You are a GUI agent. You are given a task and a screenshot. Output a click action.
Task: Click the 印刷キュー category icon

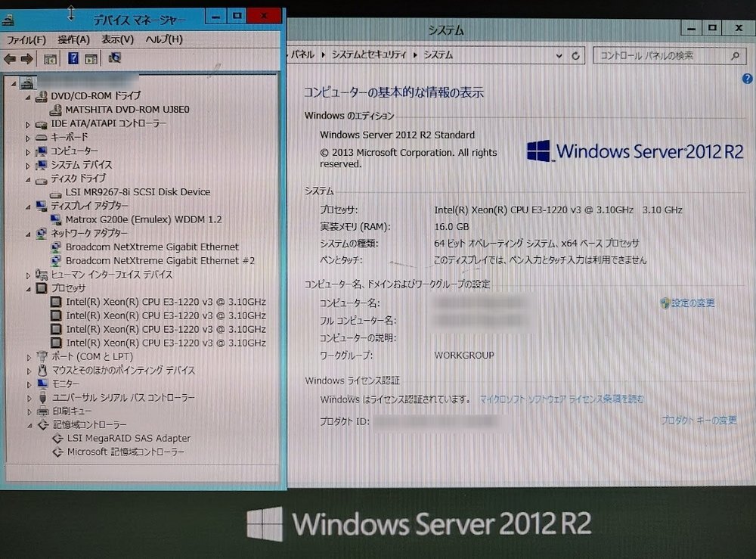tap(43, 411)
